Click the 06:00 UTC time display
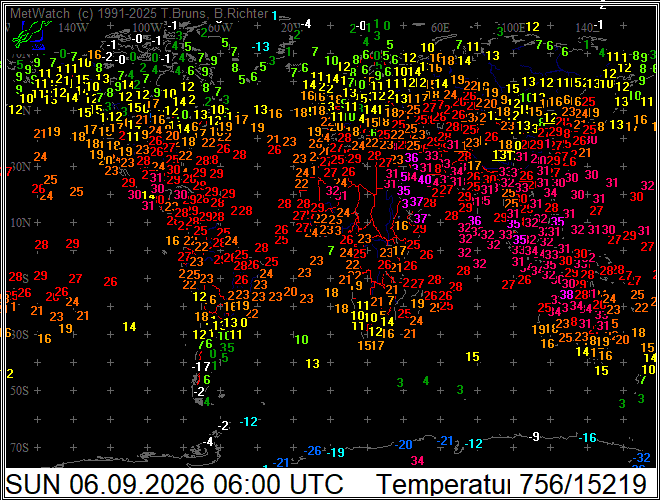 coord(278,484)
